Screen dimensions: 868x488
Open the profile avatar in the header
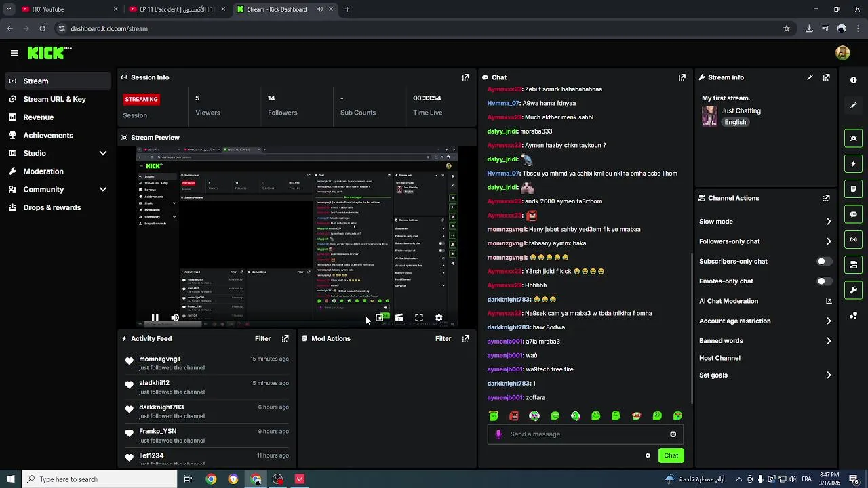pyautogui.click(x=843, y=53)
